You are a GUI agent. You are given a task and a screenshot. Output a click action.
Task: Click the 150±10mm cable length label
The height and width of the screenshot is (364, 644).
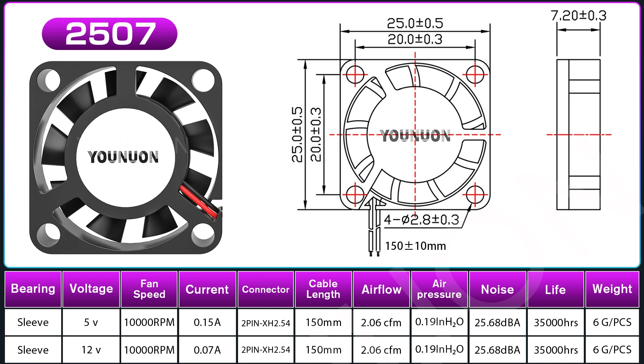point(415,246)
